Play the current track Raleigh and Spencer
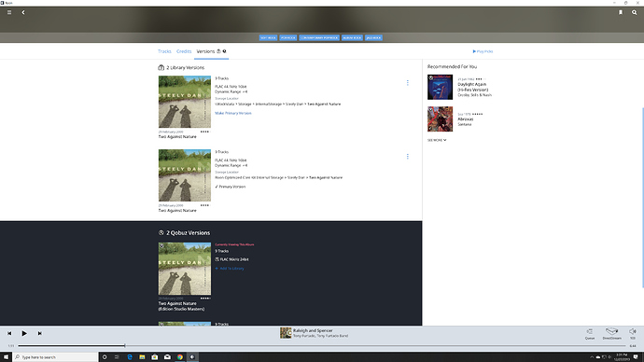 click(x=24, y=333)
